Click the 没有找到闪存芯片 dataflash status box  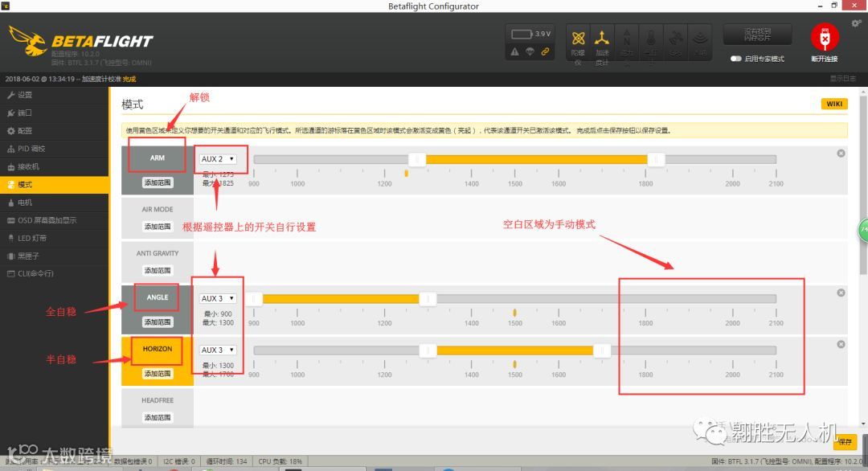pyautogui.click(x=757, y=35)
